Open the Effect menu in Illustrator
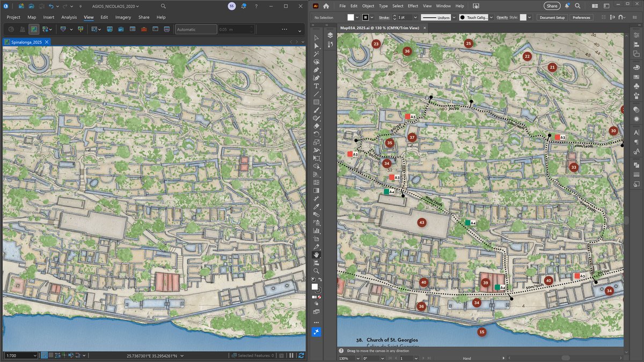 413,6
